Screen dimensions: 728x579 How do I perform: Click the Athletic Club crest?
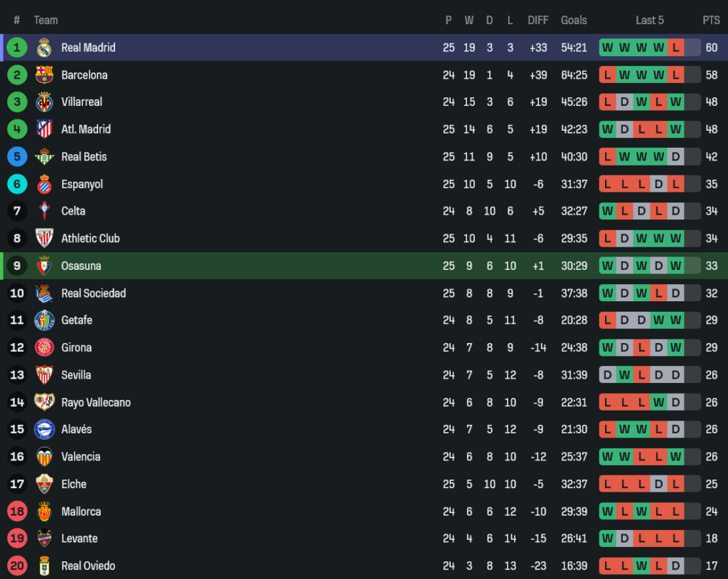click(x=44, y=239)
